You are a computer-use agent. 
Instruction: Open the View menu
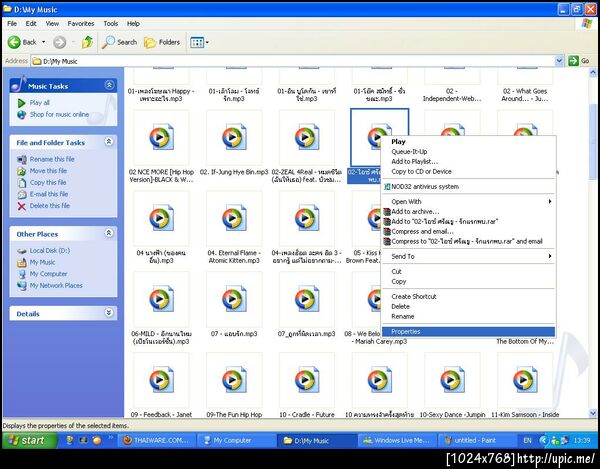tap(52, 23)
